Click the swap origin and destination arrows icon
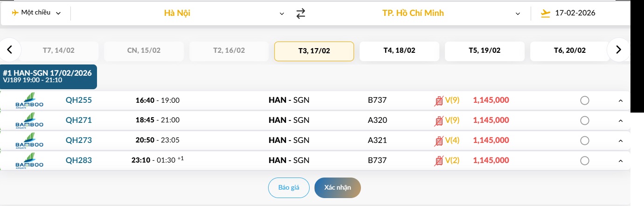The width and height of the screenshot is (644, 206). pyautogui.click(x=301, y=14)
